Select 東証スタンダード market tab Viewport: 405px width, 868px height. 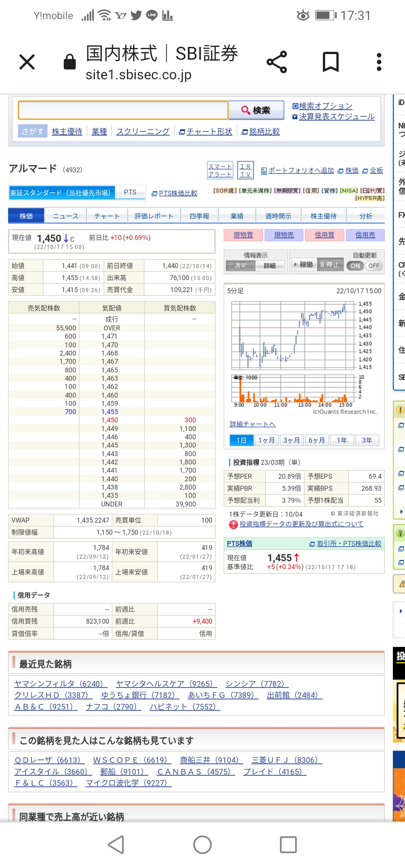pyautogui.click(x=62, y=193)
